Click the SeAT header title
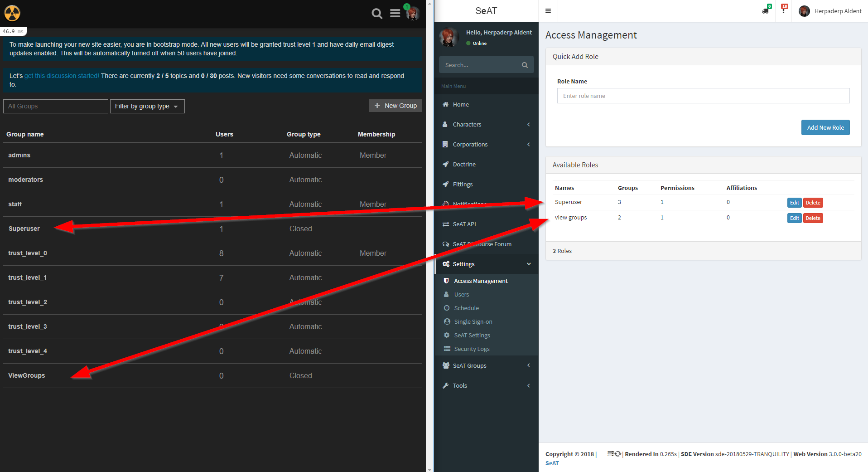This screenshot has height=472, width=868. (486, 11)
